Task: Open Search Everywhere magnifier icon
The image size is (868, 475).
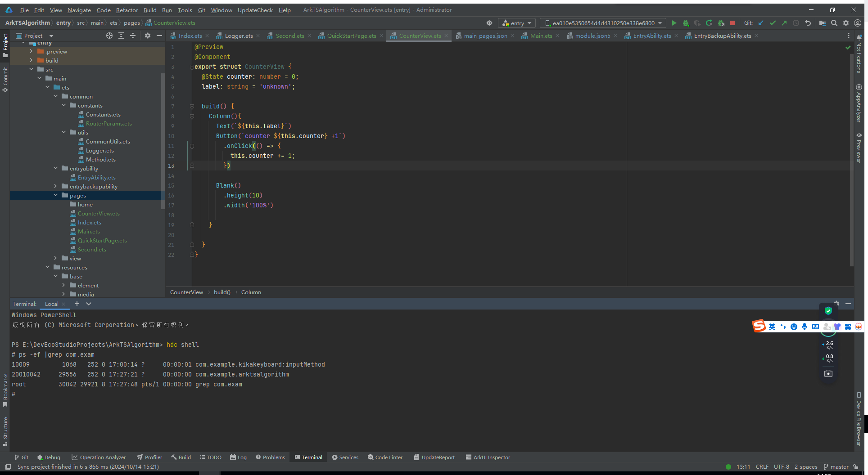Action: click(834, 23)
